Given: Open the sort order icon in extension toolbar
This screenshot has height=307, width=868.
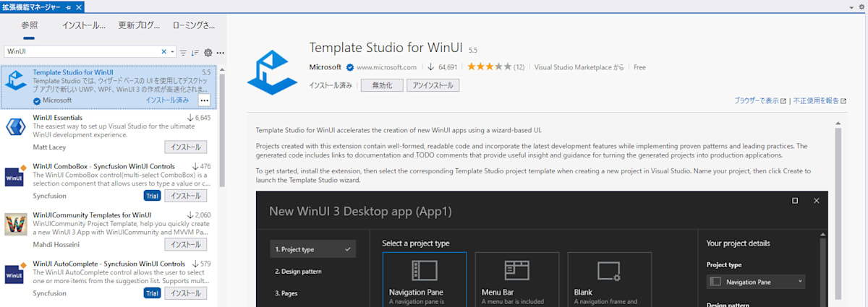Looking at the screenshot, I should [195, 52].
